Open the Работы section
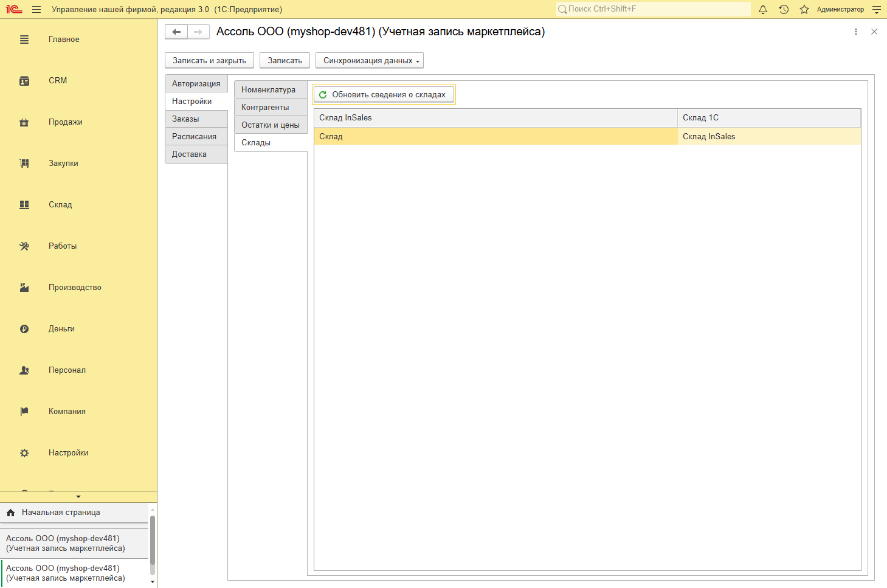This screenshot has width=887, height=588. [63, 246]
